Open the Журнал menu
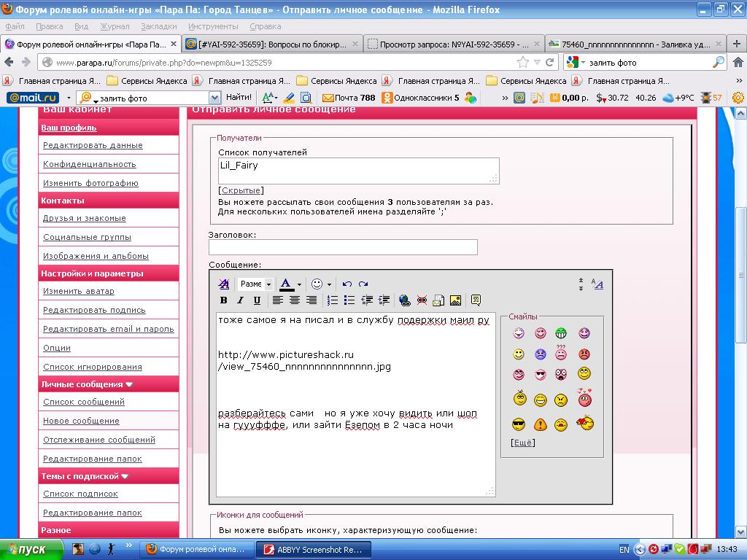Screen dimensions: 747x560 pos(115,27)
